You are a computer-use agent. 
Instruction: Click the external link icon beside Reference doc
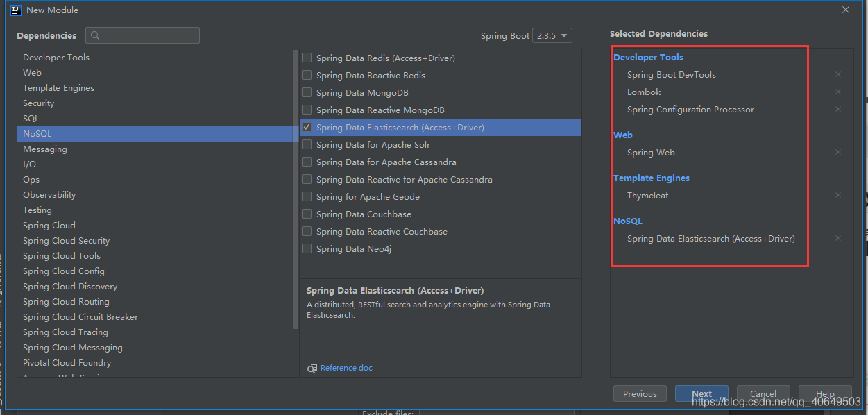tap(312, 368)
